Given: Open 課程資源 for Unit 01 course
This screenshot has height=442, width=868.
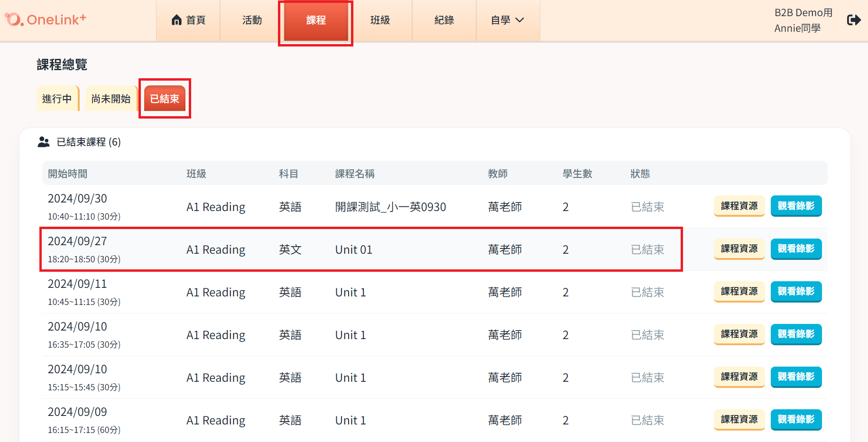Looking at the screenshot, I should coord(739,249).
